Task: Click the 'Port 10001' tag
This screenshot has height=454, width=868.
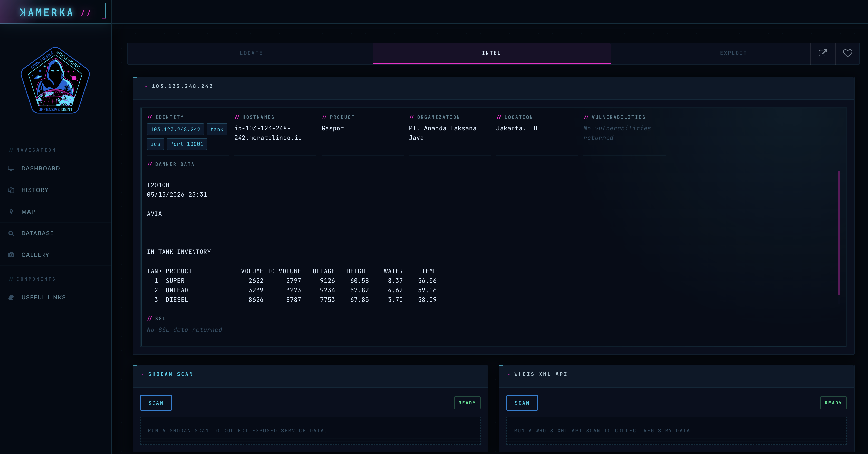Action: click(187, 144)
